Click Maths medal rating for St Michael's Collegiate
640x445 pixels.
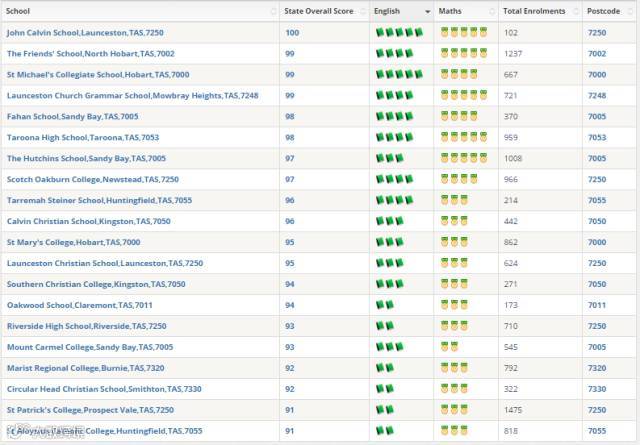(x=459, y=74)
